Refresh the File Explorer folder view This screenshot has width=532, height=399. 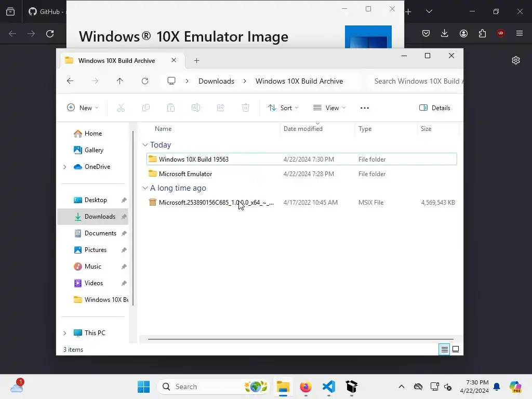coord(145,81)
